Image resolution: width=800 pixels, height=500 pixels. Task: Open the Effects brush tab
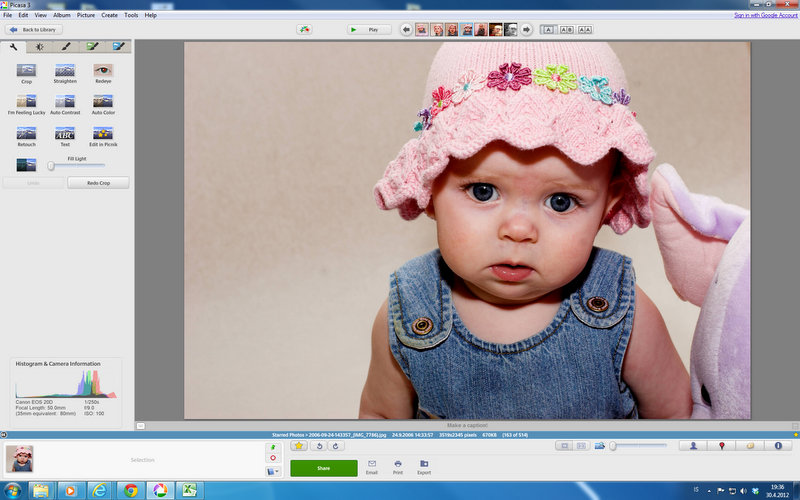click(66, 47)
